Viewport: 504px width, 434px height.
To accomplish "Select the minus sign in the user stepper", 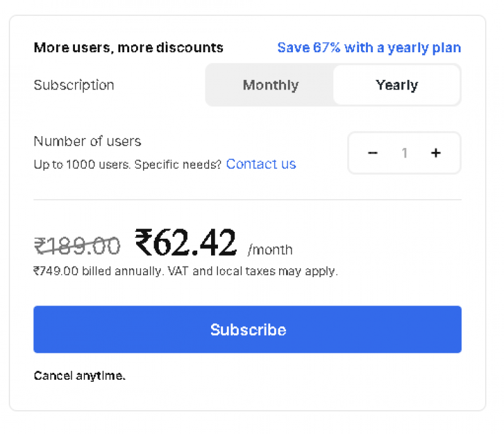I will pyautogui.click(x=372, y=152).
